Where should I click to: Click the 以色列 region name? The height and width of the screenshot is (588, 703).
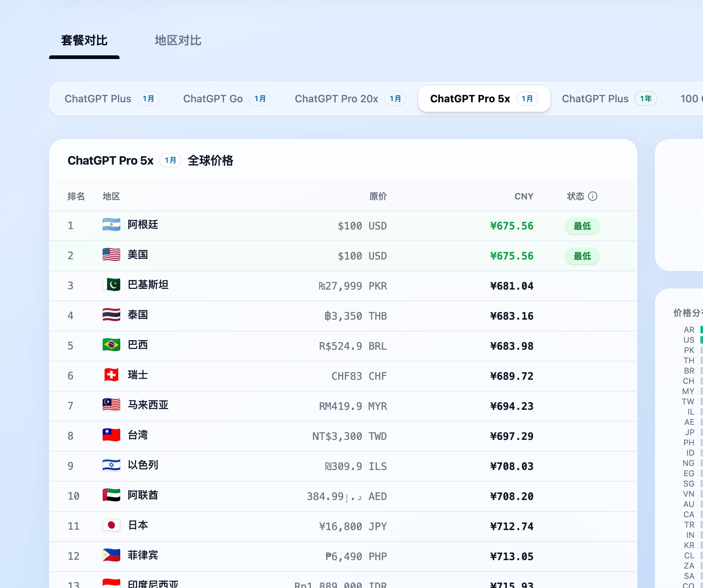coord(143,465)
